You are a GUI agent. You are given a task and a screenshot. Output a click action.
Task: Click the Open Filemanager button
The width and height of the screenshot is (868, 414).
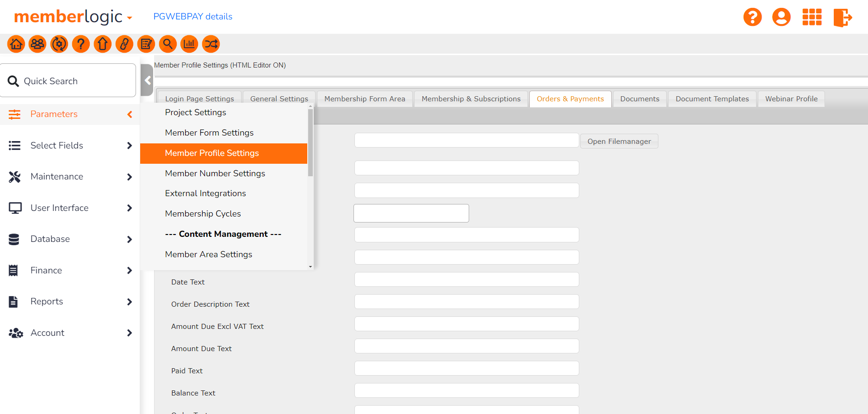point(619,142)
